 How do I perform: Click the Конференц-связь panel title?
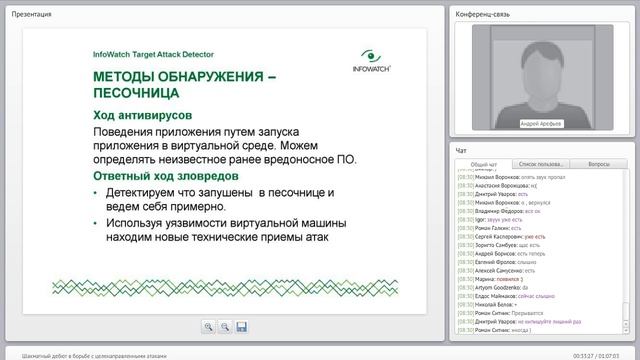[x=482, y=14]
